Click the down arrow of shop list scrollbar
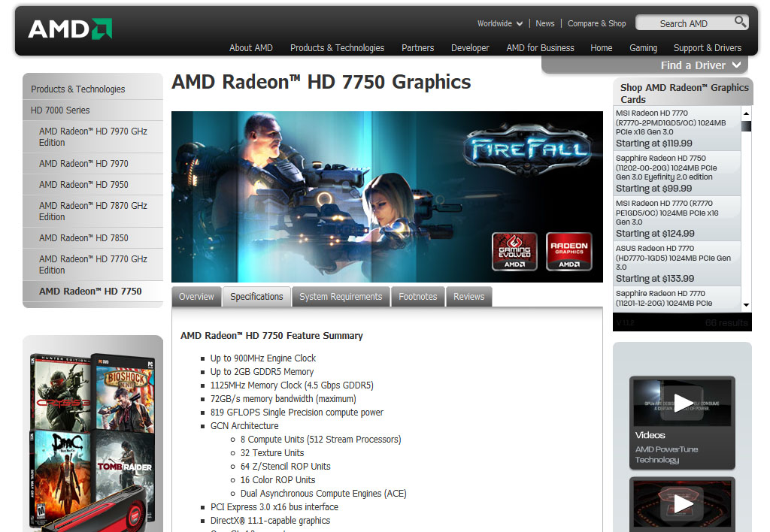770x532 pixels. coord(747,305)
